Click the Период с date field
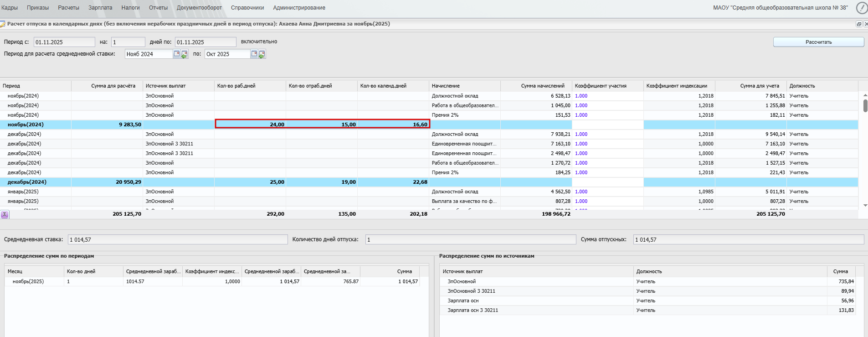The image size is (868, 337). [64, 42]
